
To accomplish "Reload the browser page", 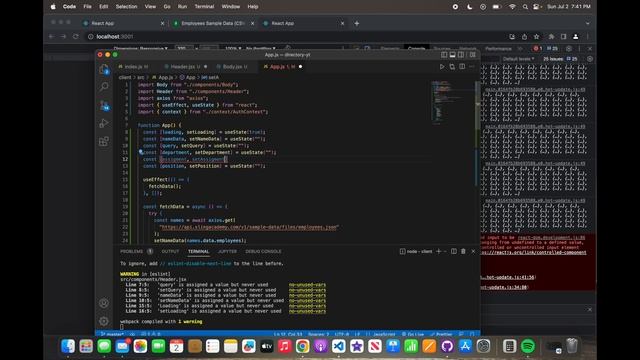I will pos(76,36).
